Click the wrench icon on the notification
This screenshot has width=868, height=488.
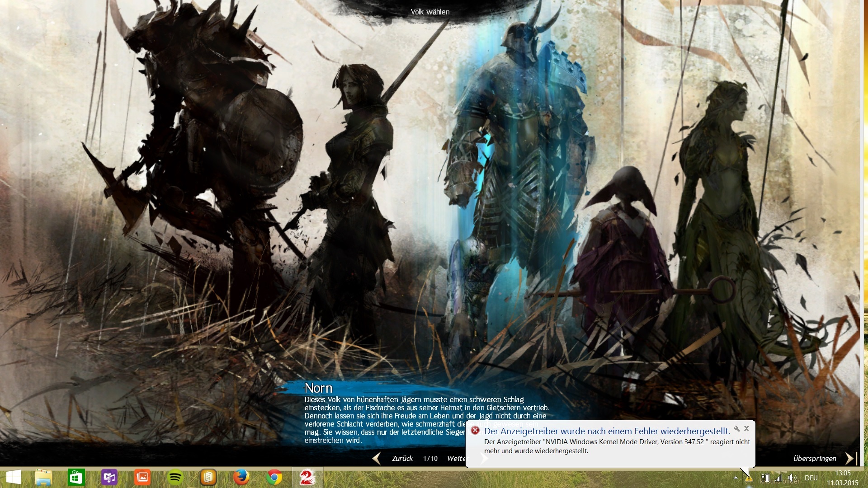pos(736,428)
